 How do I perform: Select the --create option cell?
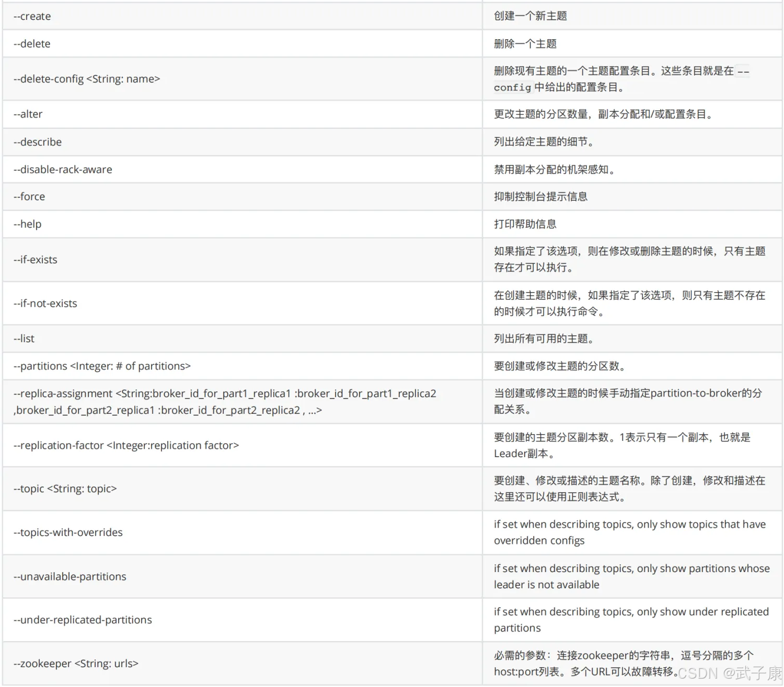[x=243, y=16]
